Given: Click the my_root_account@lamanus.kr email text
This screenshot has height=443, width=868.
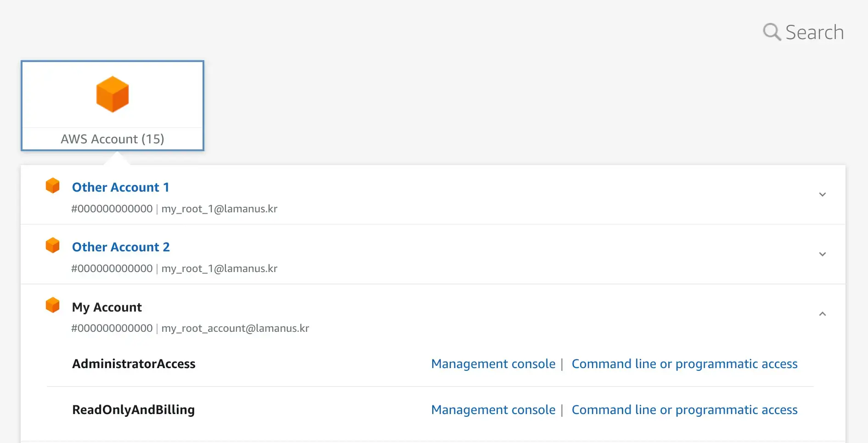Looking at the screenshot, I should 235,329.
